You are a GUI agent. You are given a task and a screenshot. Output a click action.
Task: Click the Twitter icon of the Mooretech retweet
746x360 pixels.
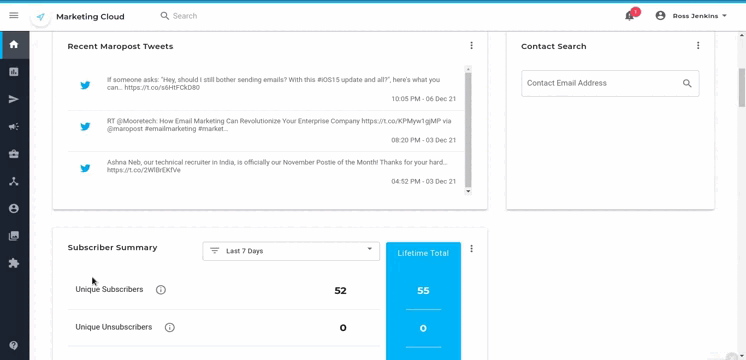coord(85,126)
